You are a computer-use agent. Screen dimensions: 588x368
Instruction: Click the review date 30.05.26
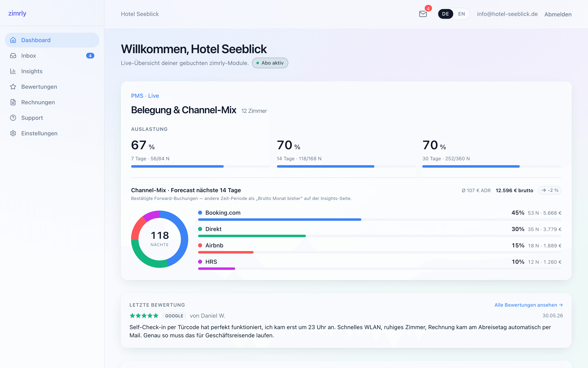552,316
